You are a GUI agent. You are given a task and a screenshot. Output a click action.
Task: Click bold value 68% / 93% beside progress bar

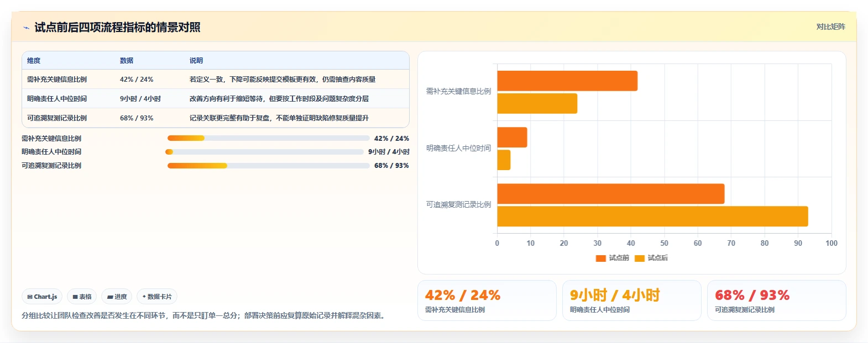(391, 166)
